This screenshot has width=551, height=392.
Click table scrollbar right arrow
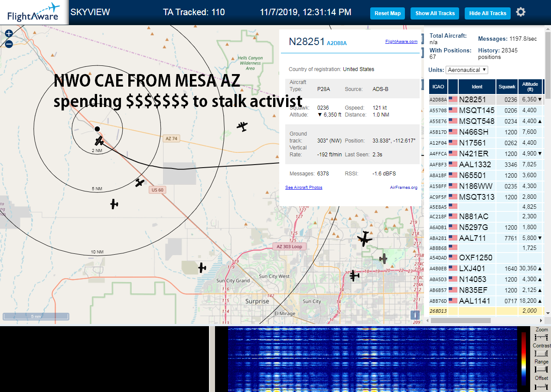[x=540, y=321]
